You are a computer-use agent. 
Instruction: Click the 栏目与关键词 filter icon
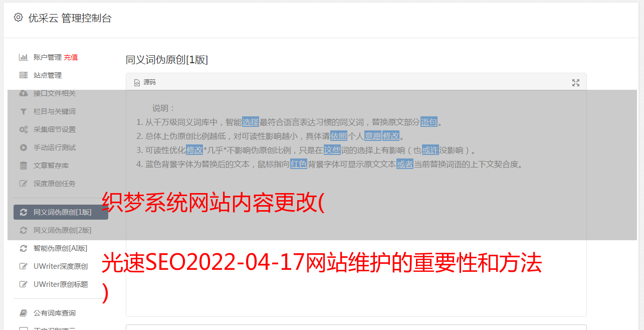pos(23,111)
